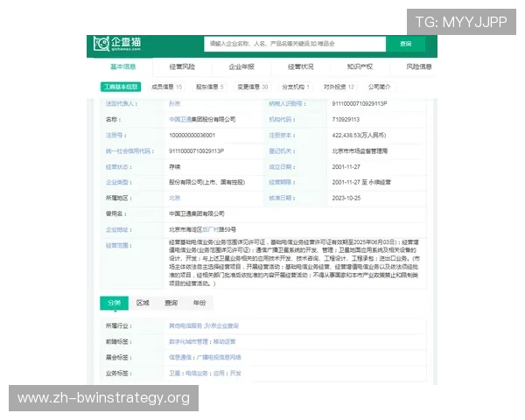Select the 查询 tab below business scope
The image size is (525, 420).
coord(171,303)
